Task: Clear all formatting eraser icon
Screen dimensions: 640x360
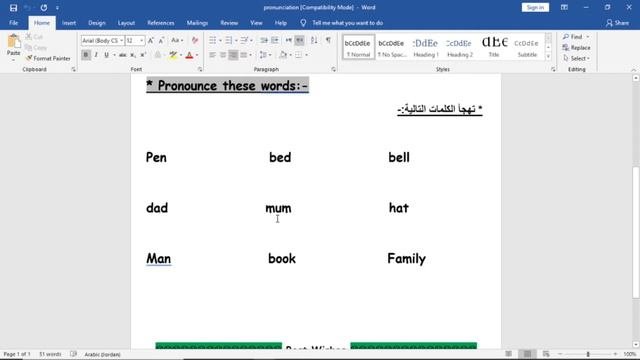Action: click(195, 40)
